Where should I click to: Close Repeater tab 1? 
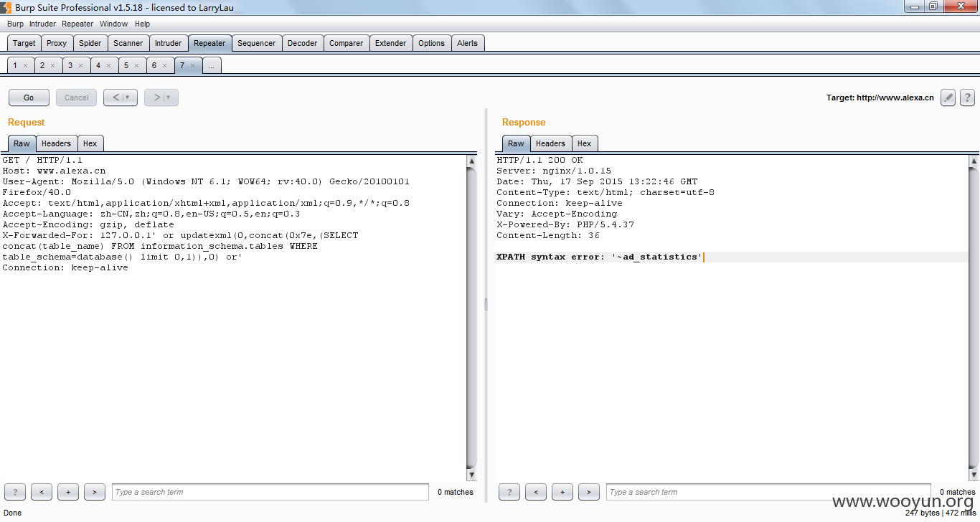pyautogui.click(x=25, y=65)
